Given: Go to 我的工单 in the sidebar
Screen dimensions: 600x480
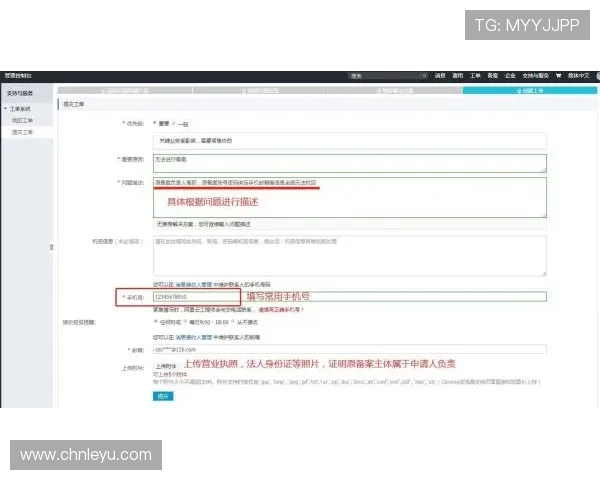Looking at the screenshot, I should tap(22, 120).
